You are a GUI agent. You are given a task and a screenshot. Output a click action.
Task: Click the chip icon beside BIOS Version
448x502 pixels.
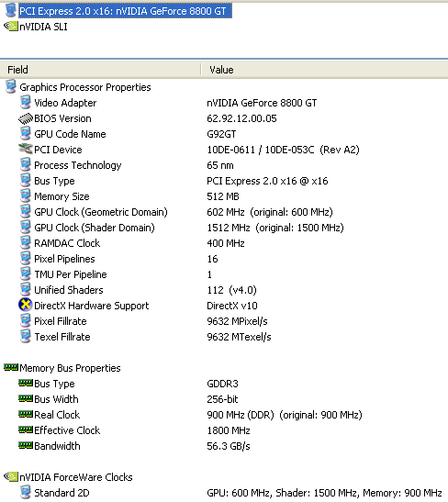[26, 118]
